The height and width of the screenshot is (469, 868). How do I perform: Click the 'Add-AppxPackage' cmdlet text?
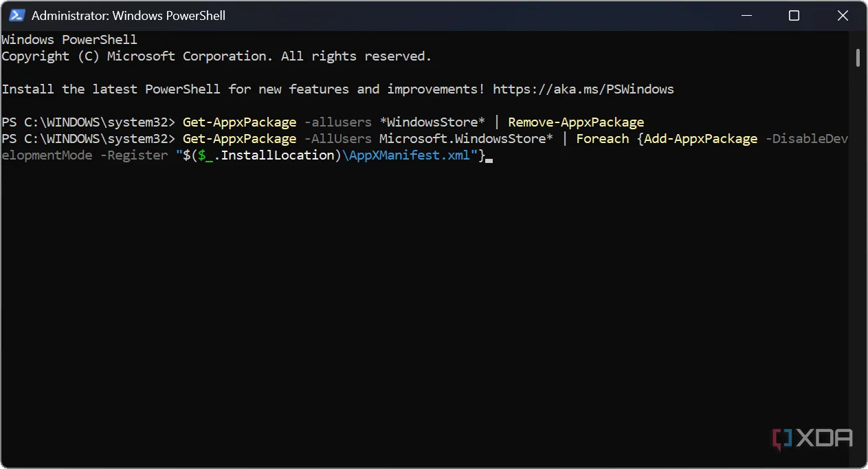[x=700, y=139]
